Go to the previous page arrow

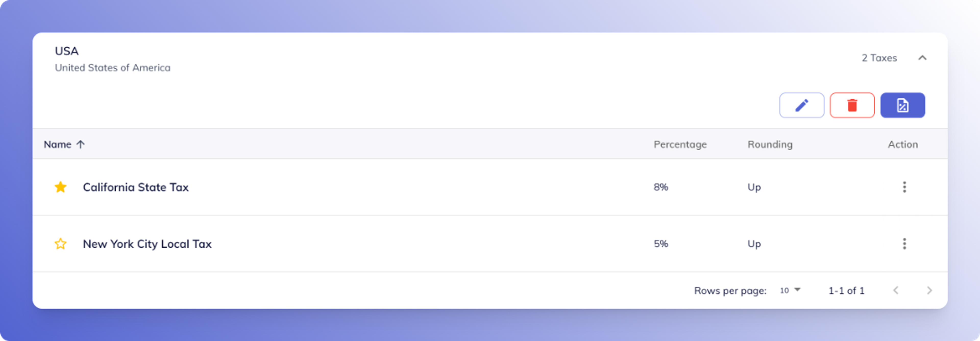coord(896,290)
